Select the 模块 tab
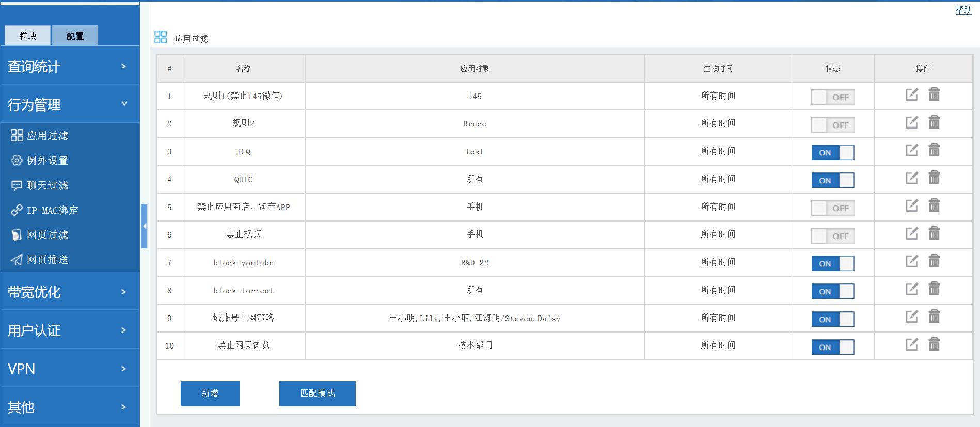980x427 pixels. (x=28, y=36)
